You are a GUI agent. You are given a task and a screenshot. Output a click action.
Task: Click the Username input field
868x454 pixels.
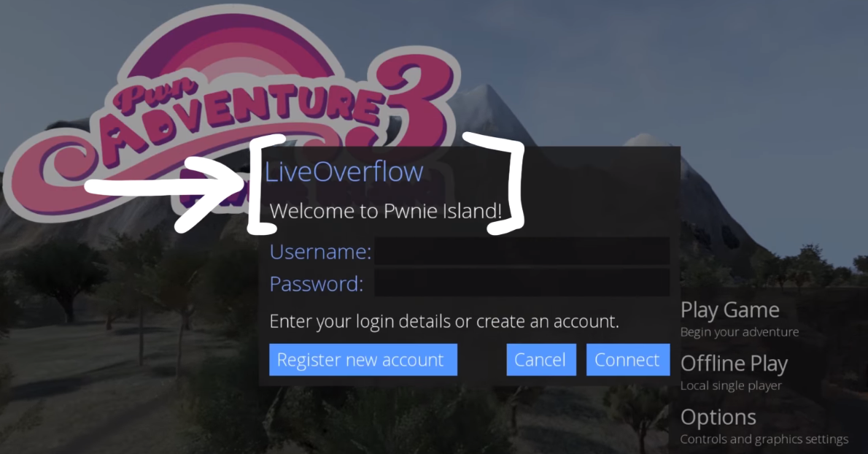pos(522,251)
